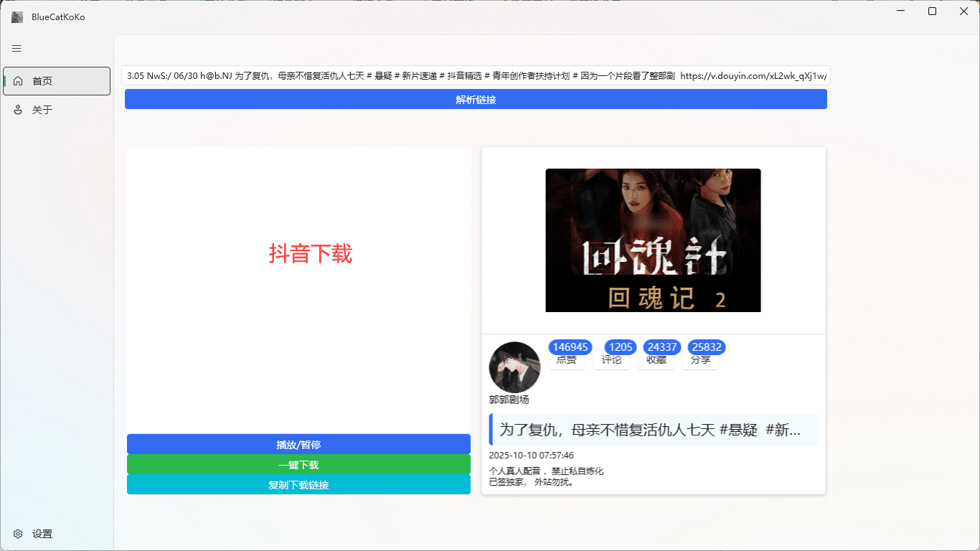Go to the 关于 about page
Viewport: 980px width, 551px height.
(x=57, y=110)
